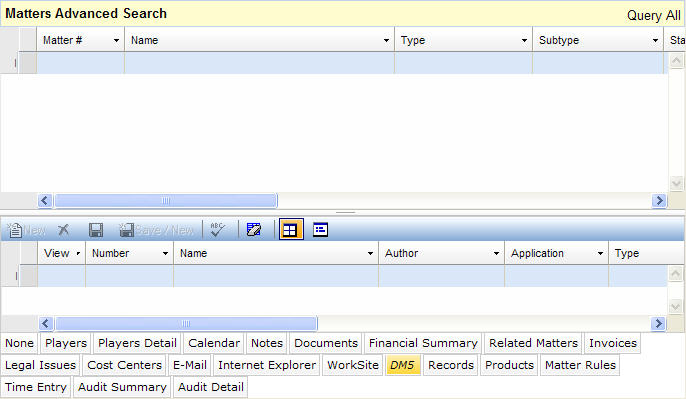Switch to grid view icon
Image resolution: width=686 pixels, height=399 pixels.
tap(291, 230)
